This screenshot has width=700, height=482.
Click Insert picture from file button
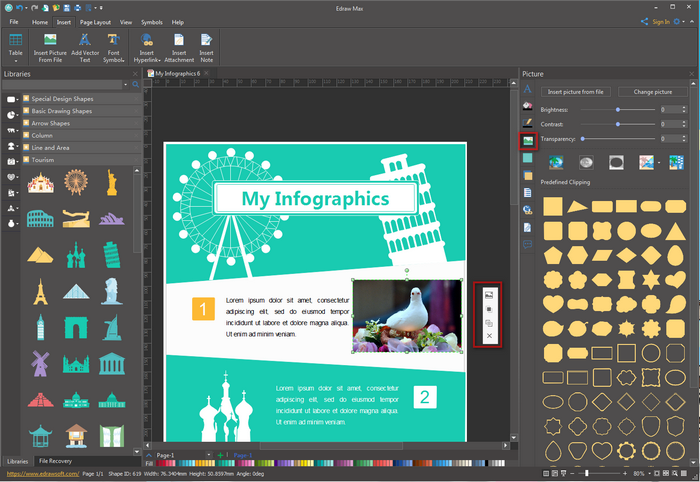(574, 91)
